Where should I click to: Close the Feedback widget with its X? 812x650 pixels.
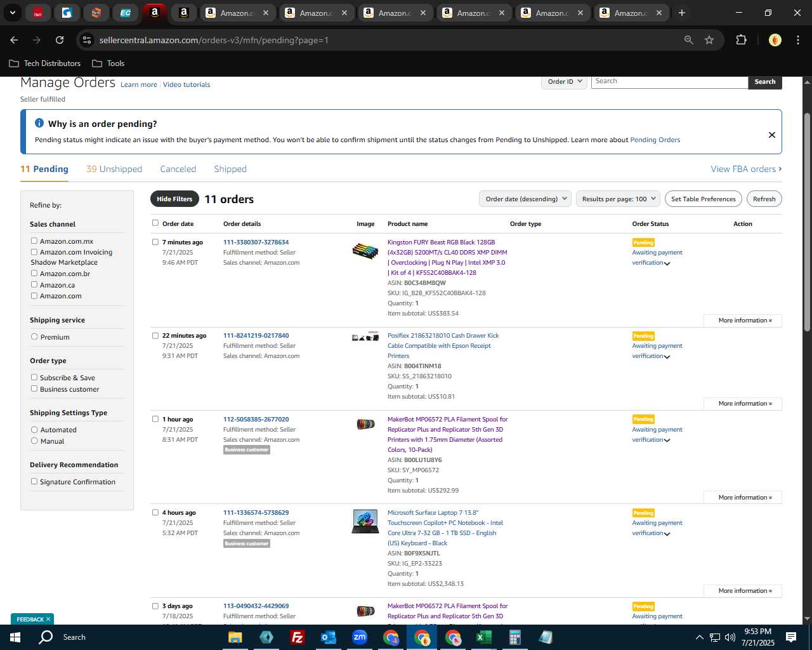coord(48,620)
